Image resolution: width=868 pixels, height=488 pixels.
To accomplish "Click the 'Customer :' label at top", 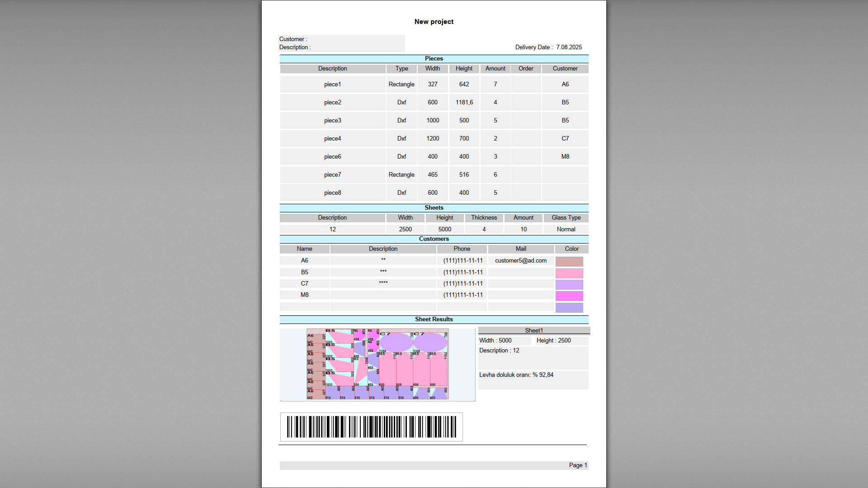I will tap(293, 39).
